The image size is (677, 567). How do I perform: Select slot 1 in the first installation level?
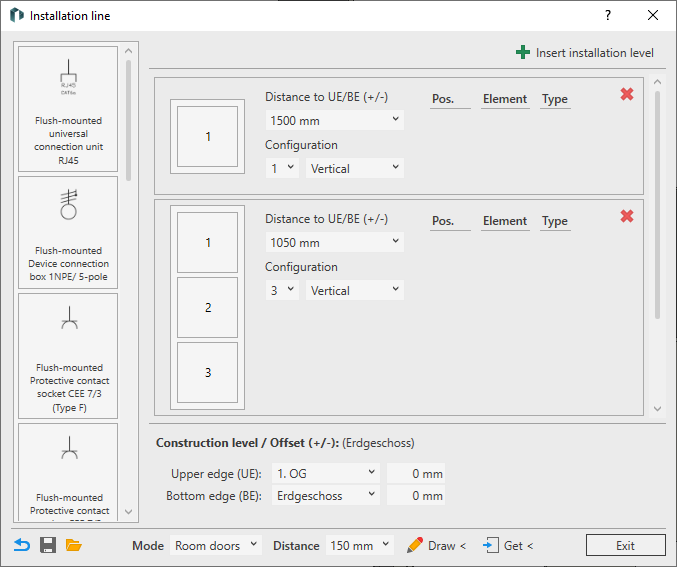click(208, 136)
